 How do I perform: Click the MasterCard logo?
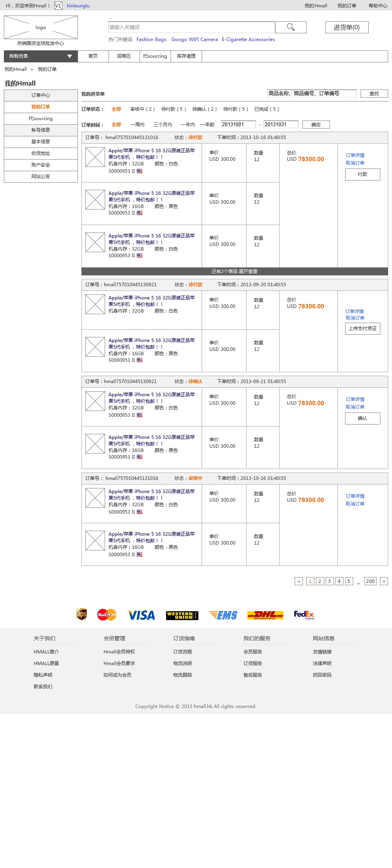(x=107, y=615)
